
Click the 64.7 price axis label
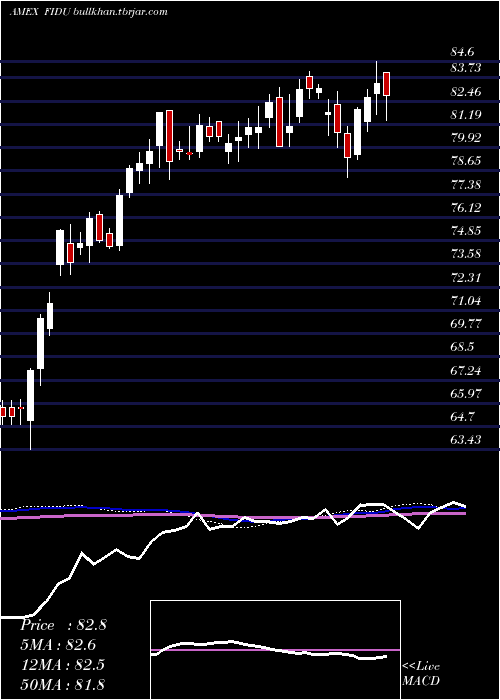(462, 417)
